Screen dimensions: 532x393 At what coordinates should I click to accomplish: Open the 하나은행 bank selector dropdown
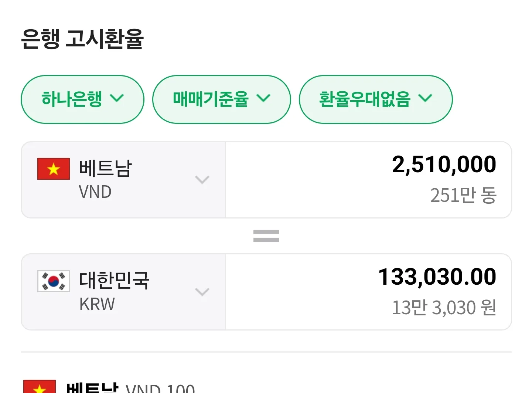click(x=82, y=99)
